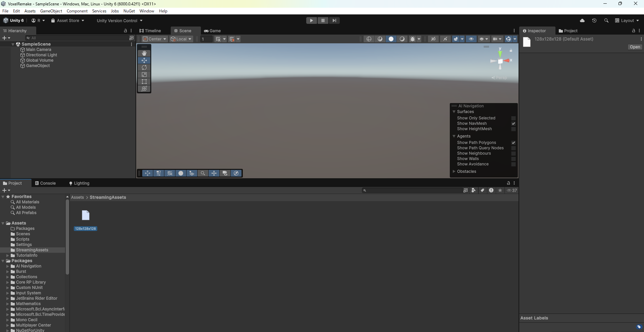Open the global search magnifier in the toolbar
Image resolution: width=644 pixels, height=332 pixels.
tap(606, 20)
